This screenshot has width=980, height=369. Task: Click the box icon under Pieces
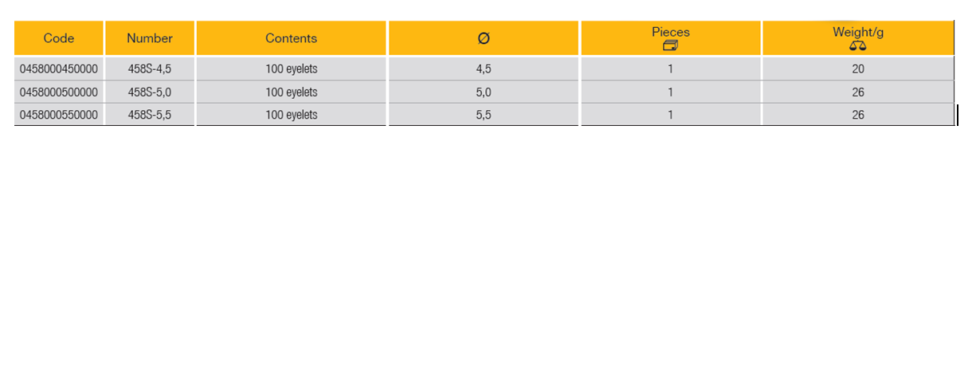point(670,46)
